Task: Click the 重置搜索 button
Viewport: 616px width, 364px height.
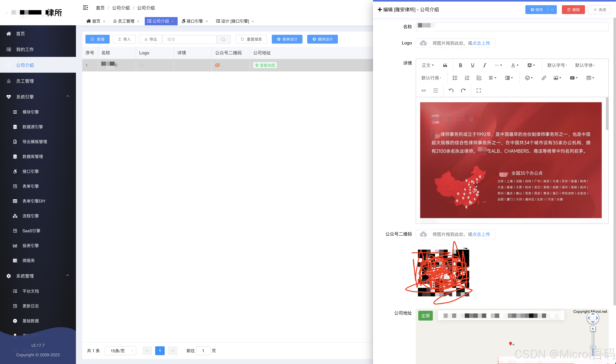Action: pos(251,39)
